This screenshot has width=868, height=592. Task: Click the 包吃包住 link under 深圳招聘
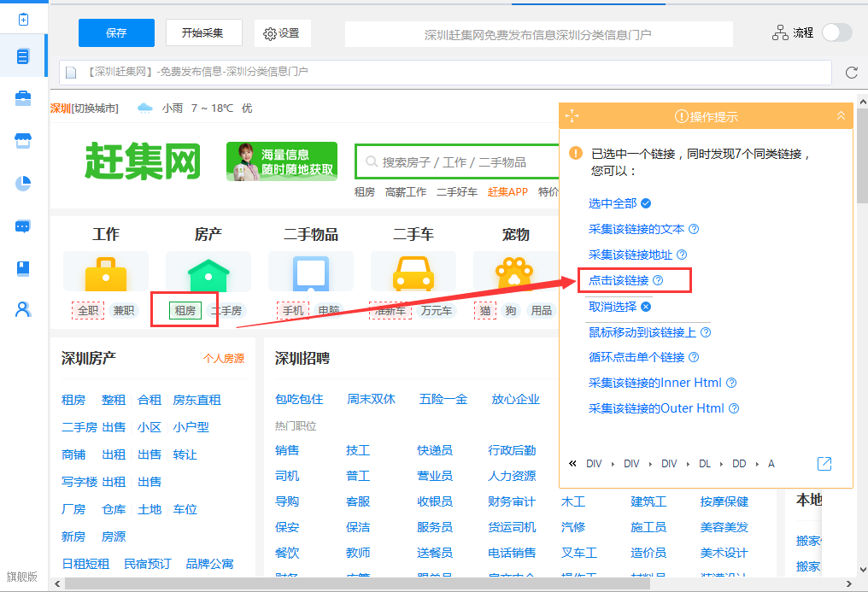(299, 400)
